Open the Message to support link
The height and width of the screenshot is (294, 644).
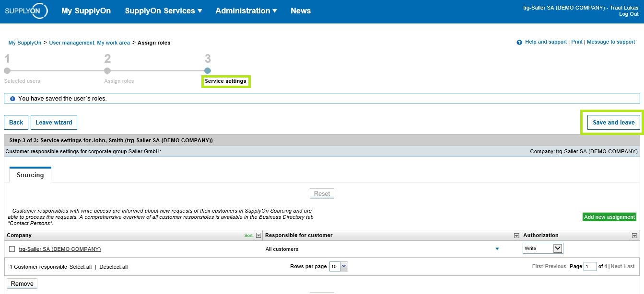611,42
